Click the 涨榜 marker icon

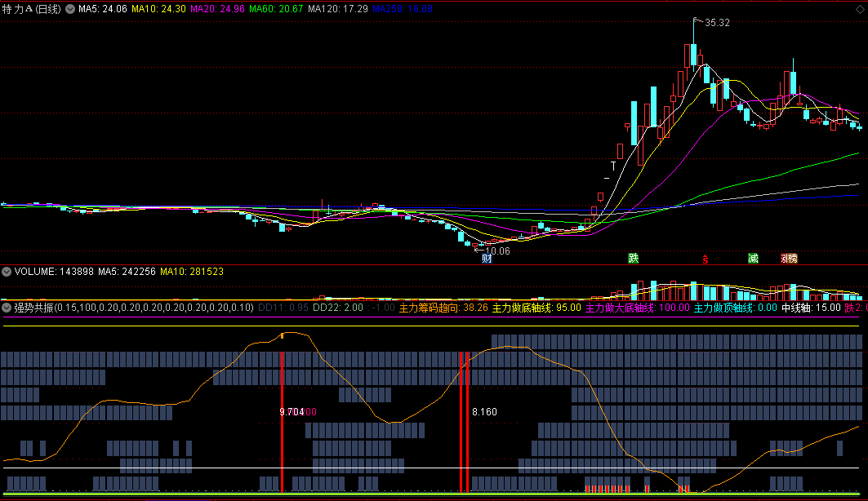(x=789, y=258)
